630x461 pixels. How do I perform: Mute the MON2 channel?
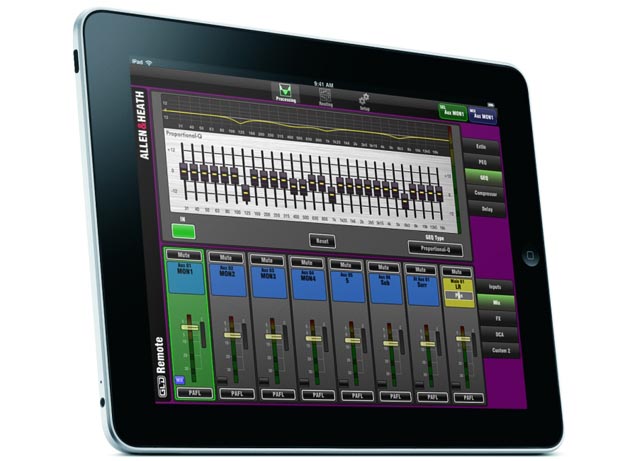coord(226,258)
